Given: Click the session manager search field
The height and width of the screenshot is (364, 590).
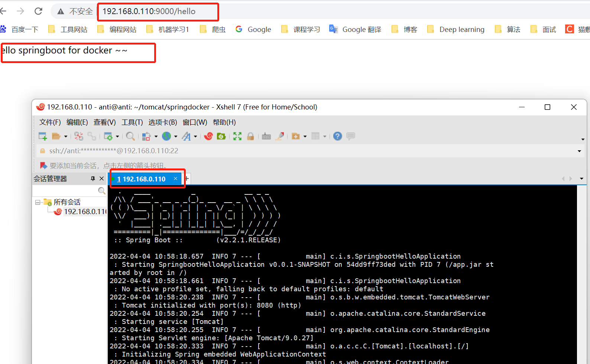Looking at the screenshot, I should coord(65,191).
